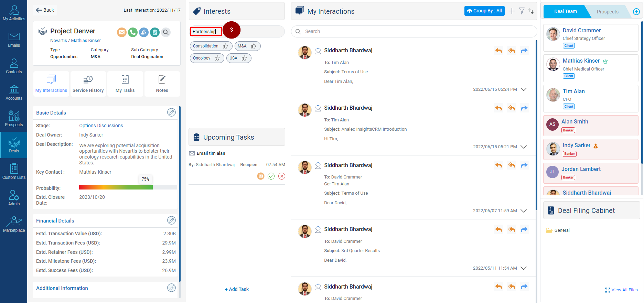
Task: Open Accounts in sidebar
Action: [x=14, y=93]
